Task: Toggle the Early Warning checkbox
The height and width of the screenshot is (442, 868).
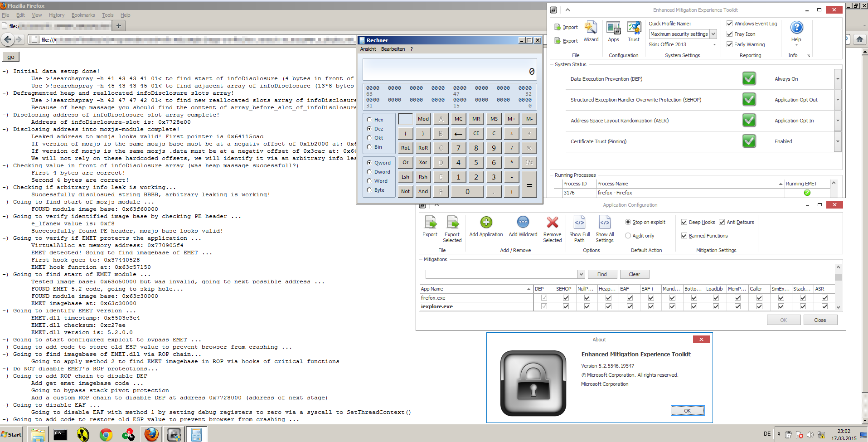Action: click(x=729, y=44)
